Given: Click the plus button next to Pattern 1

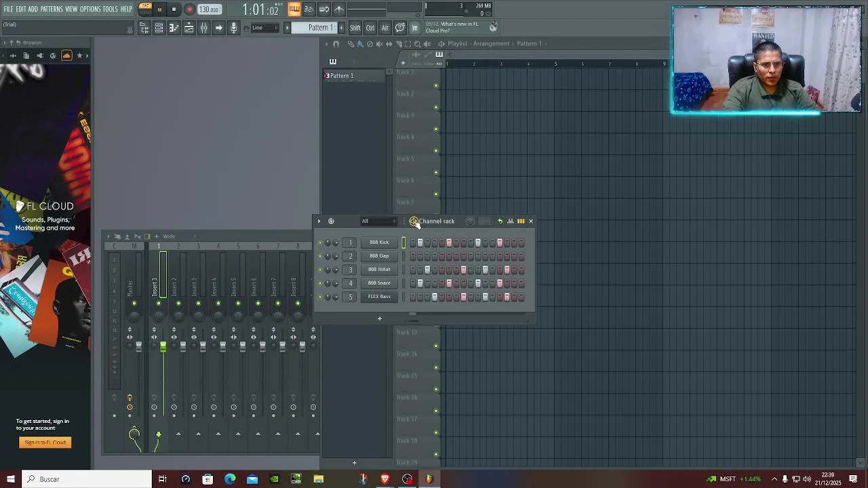Looking at the screenshot, I should (341, 28).
